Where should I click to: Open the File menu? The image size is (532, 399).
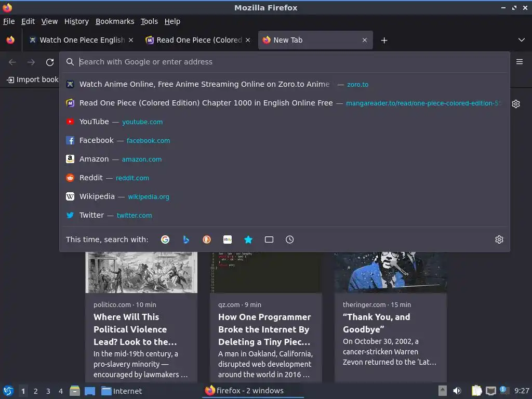tap(9, 21)
